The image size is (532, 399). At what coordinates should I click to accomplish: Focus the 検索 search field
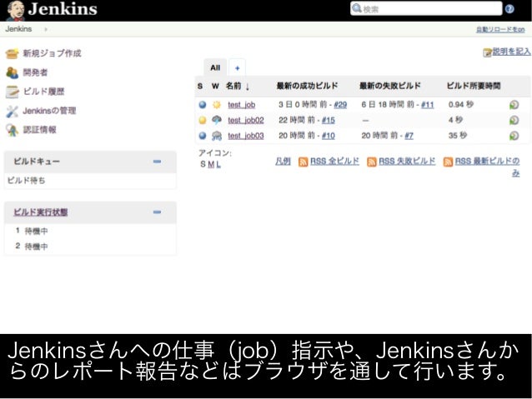point(426,8)
